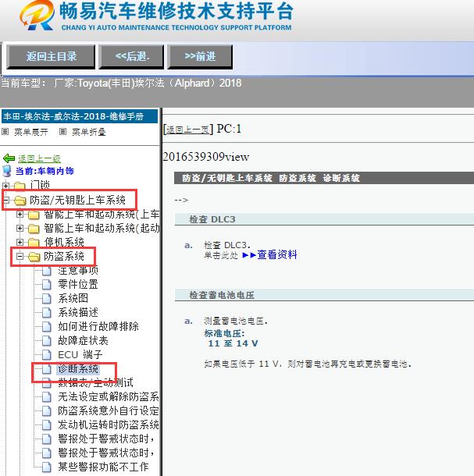Collapse the 防盗/无钥匙上车系统 node
Screen dimensions: 474x476
coord(5,200)
